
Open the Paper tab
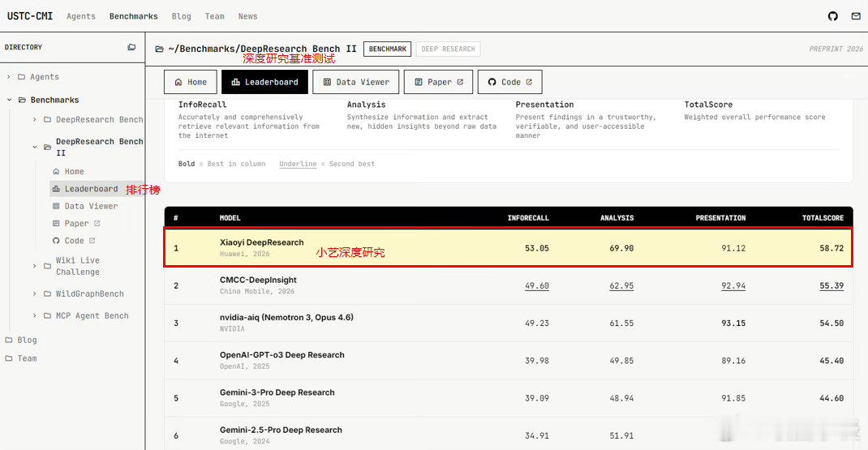(438, 82)
